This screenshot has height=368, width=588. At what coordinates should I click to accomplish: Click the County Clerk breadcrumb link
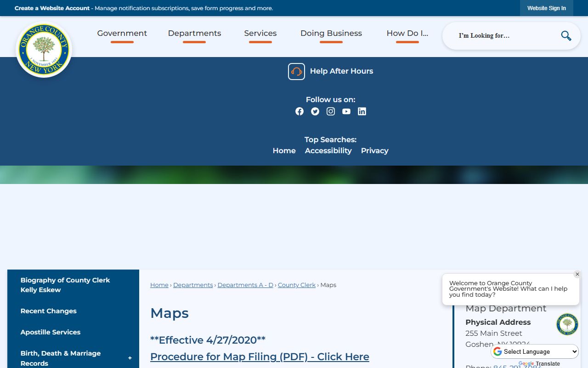tap(297, 285)
